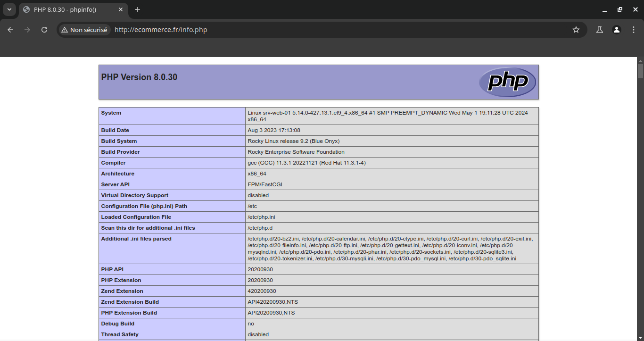
Task: Close the PHP 8.0.30 phpinfo tab
Action: pyautogui.click(x=121, y=9)
